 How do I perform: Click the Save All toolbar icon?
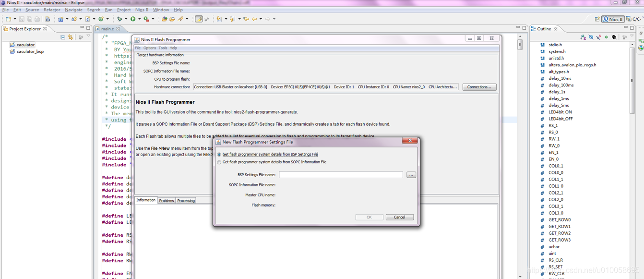[29, 19]
